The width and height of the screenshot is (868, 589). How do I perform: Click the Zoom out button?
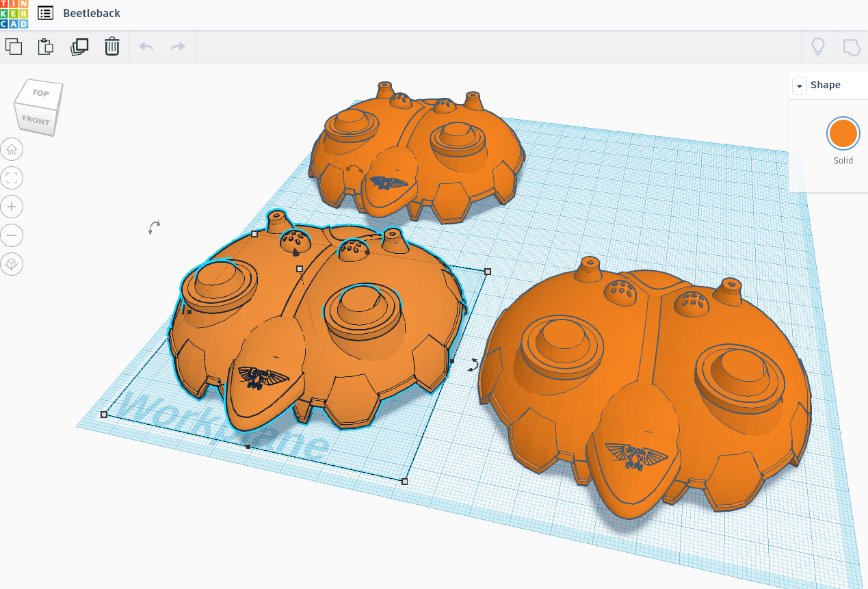click(12, 235)
